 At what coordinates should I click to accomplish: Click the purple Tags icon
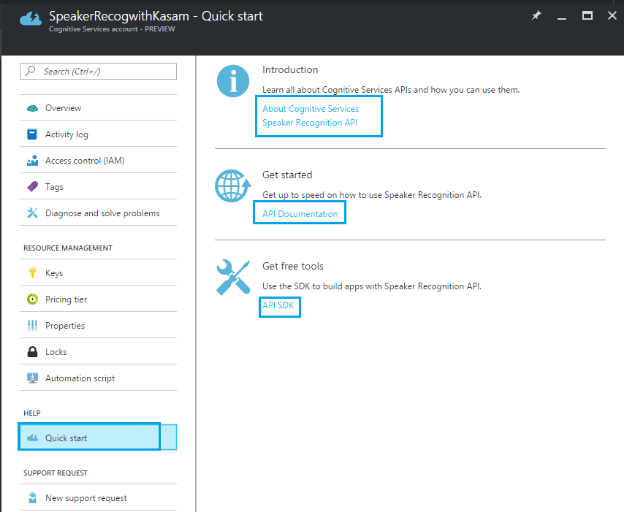[x=32, y=187]
